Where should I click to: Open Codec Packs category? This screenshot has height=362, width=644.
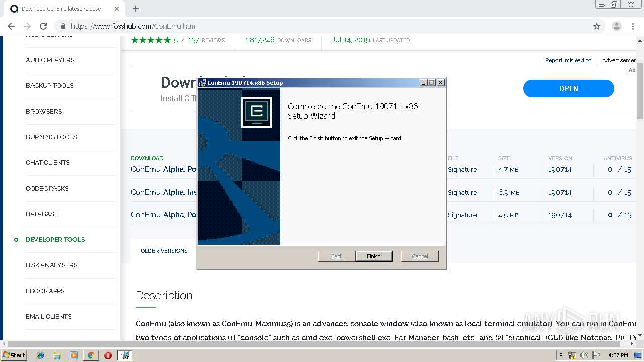[47, 188]
